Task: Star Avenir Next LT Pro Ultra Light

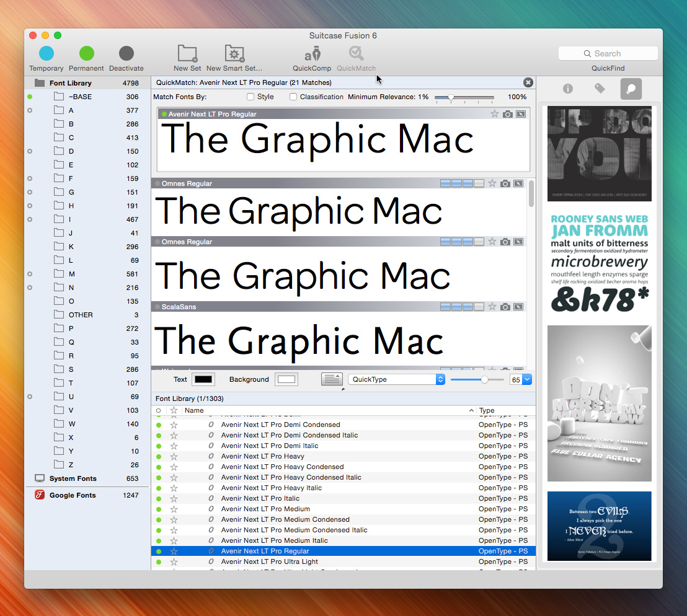Action: [x=174, y=561]
